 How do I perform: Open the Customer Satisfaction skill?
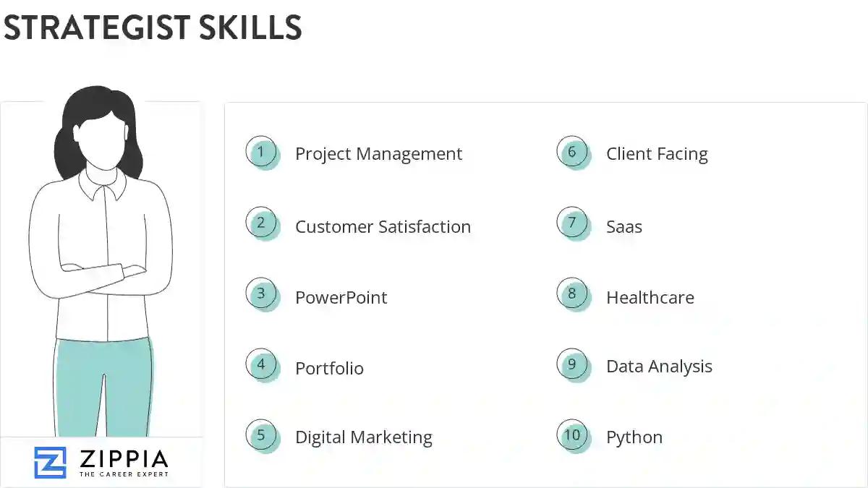pos(383,226)
